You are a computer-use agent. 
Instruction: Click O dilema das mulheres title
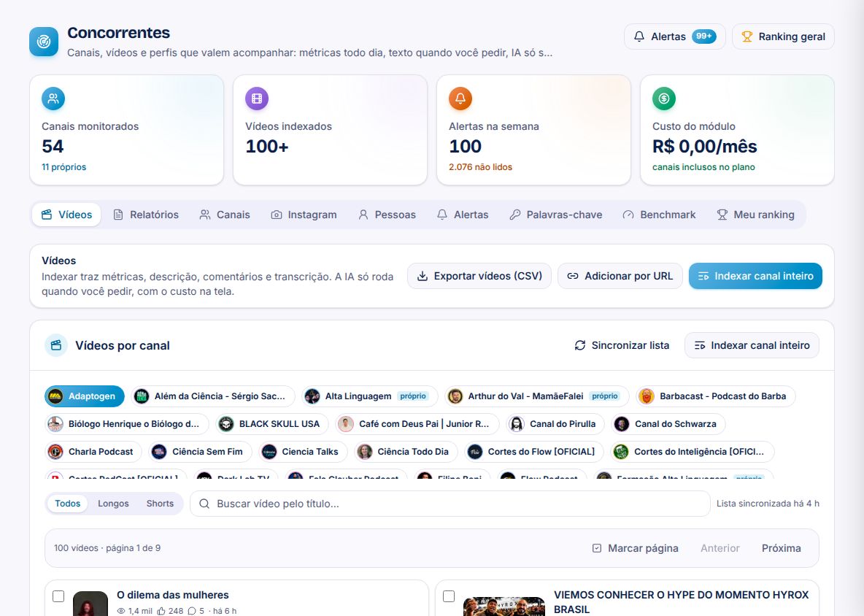pos(172,595)
